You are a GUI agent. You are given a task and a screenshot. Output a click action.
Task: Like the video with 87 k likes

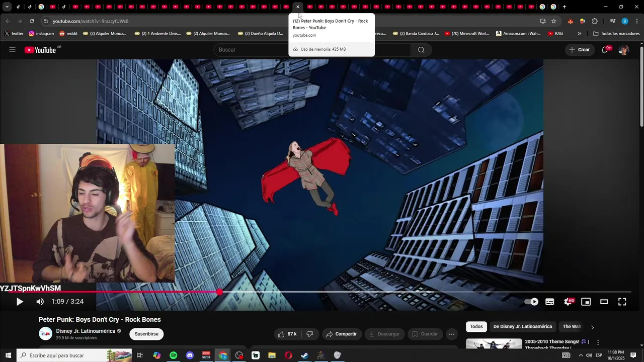(287, 334)
